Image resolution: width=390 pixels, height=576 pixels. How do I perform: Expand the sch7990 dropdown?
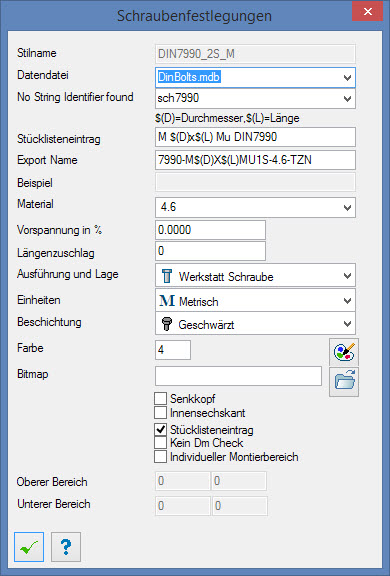347,98
